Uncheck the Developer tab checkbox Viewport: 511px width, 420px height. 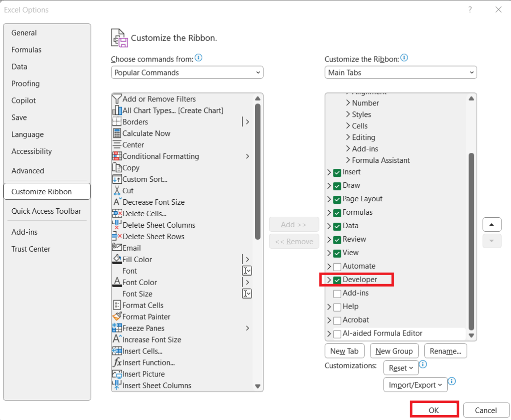[x=338, y=280]
